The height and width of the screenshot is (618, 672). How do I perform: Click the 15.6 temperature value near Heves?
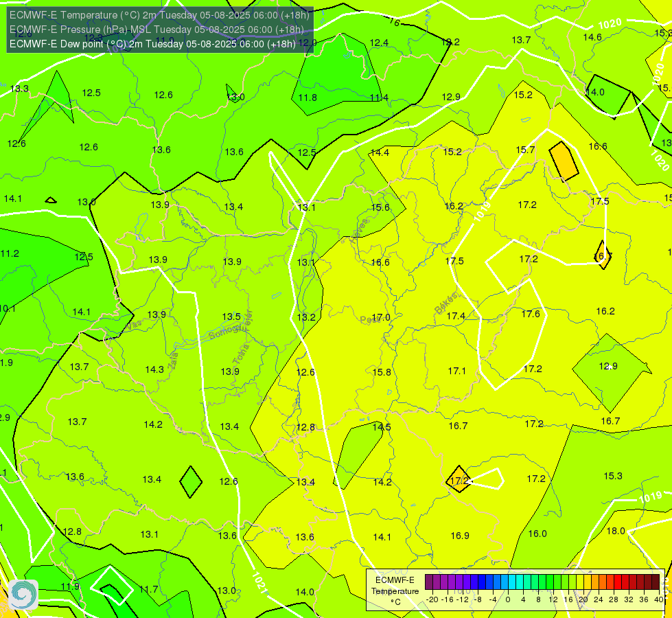(380, 207)
